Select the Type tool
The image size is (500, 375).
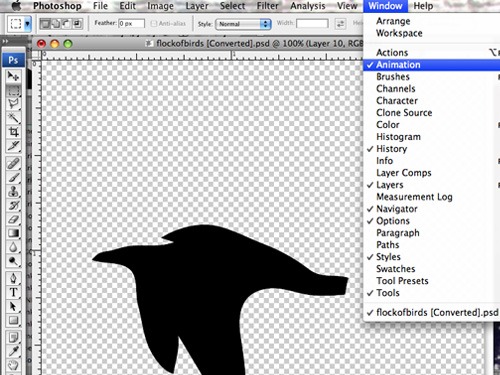13,292
